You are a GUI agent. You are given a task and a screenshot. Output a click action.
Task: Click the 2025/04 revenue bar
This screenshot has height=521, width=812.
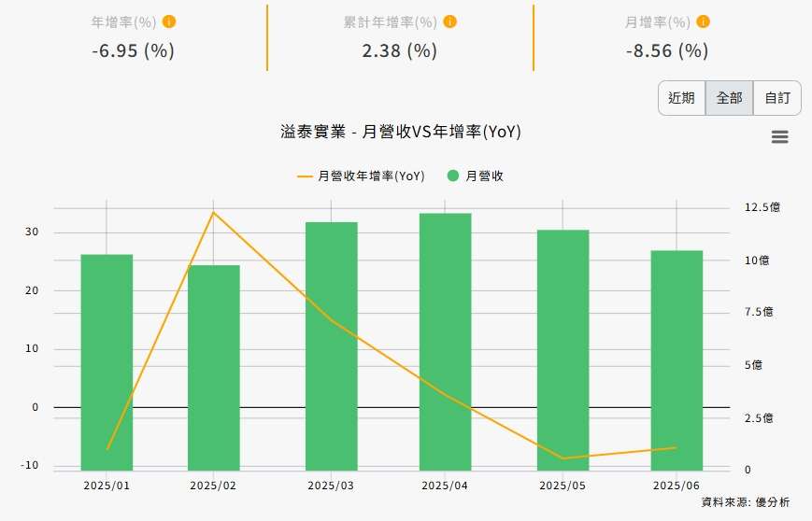(x=446, y=342)
